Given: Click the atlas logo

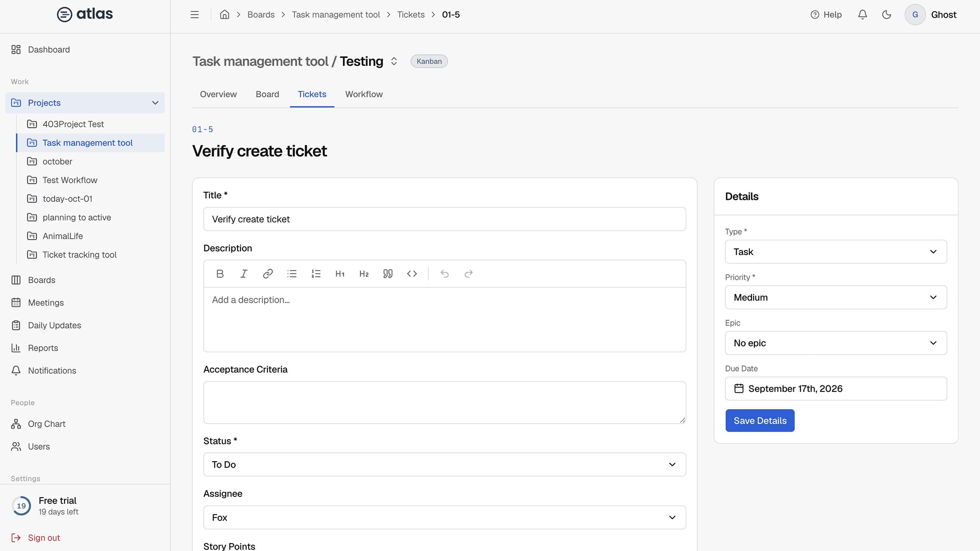Looking at the screenshot, I should [x=85, y=14].
